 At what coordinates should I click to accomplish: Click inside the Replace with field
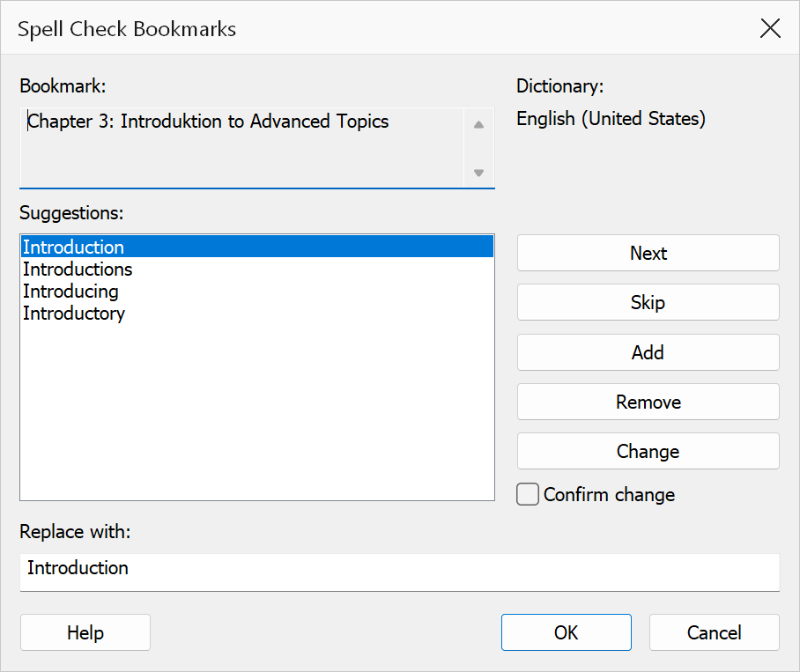pyautogui.click(x=399, y=572)
